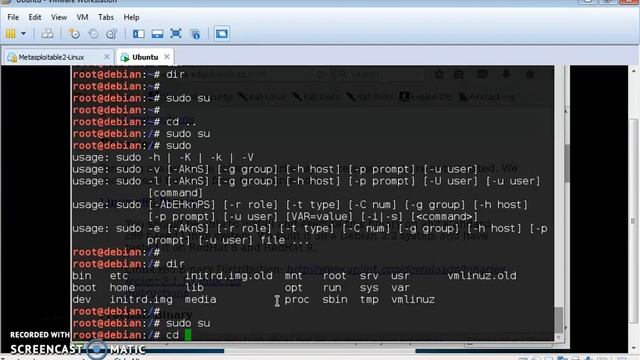Open the View menu
The height and width of the screenshot is (360, 640).
(x=59, y=17)
